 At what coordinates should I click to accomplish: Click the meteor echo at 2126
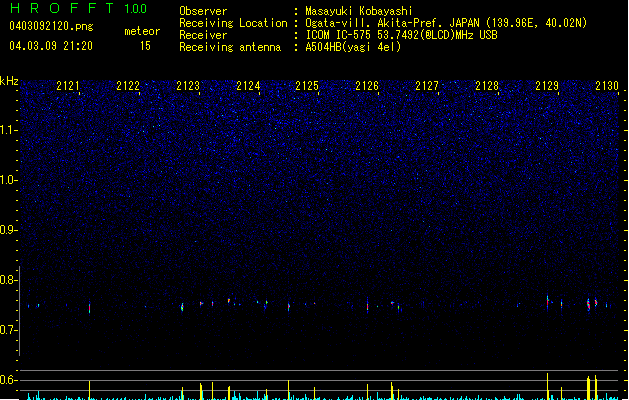pos(367,305)
